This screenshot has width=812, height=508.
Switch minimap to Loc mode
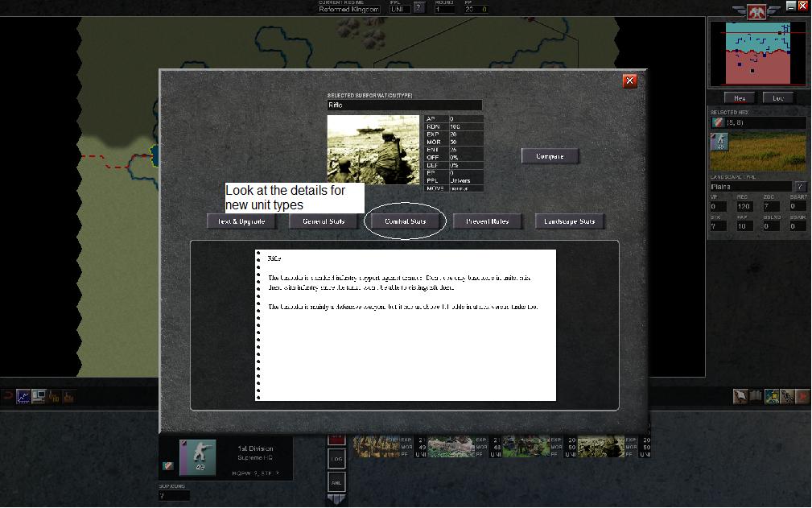click(778, 98)
